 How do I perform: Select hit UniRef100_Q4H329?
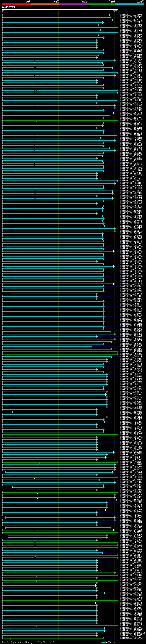coord(131,389)
